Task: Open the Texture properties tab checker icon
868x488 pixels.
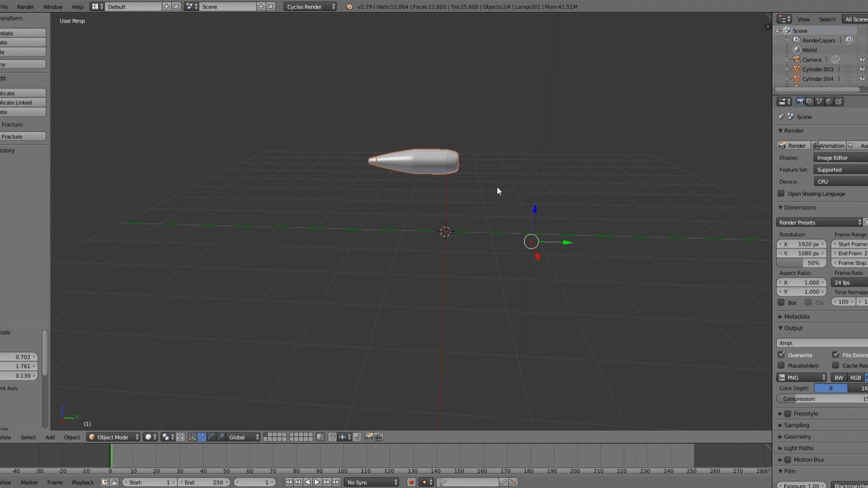Action: (x=839, y=102)
